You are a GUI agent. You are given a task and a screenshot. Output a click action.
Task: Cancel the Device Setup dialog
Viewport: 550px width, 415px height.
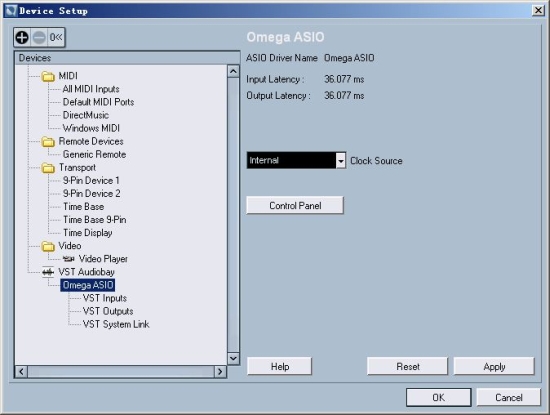509,397
